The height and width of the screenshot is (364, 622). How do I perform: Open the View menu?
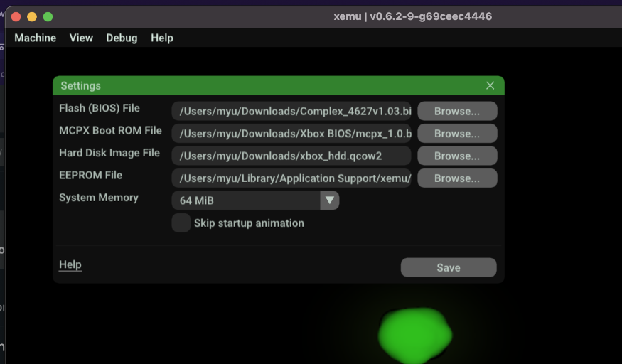pos(81,38)
